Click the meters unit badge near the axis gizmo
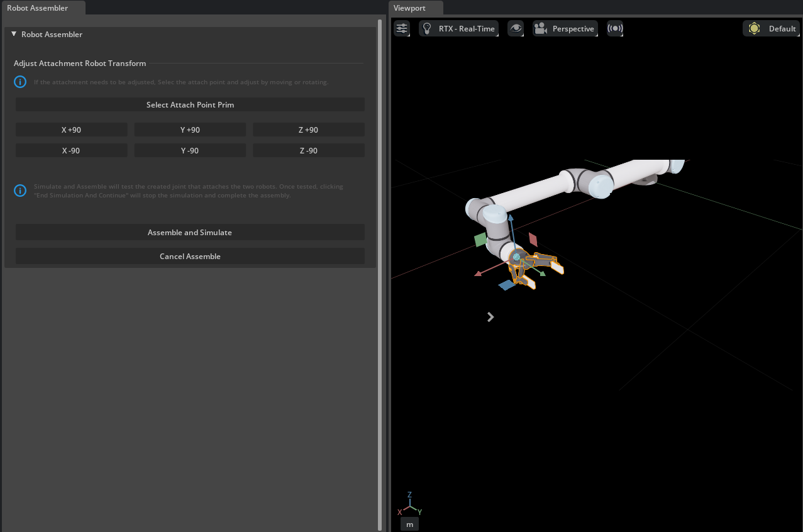803x532 pixels. (409, 524)
